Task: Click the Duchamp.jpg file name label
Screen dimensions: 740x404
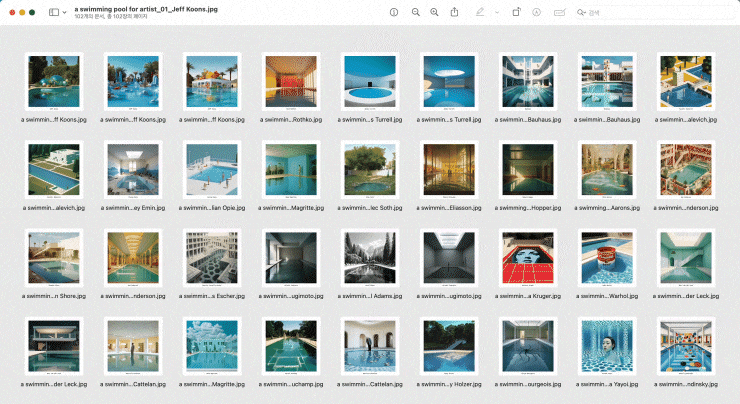Action: tap(289, 385)
